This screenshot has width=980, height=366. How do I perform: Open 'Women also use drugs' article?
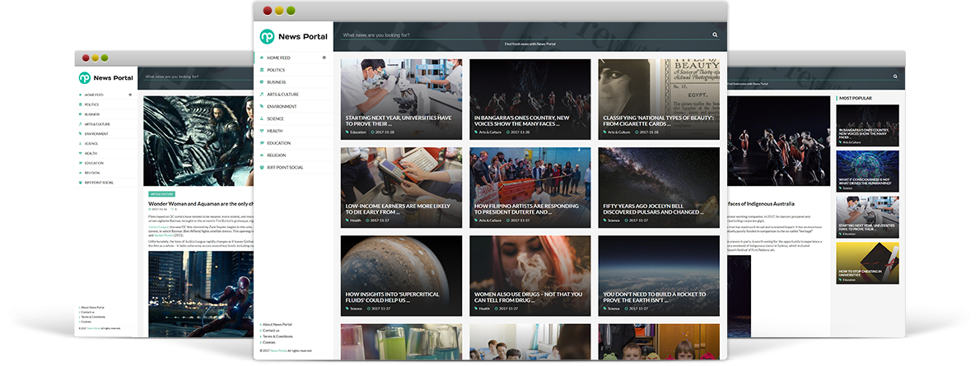[x=530, y=276]
